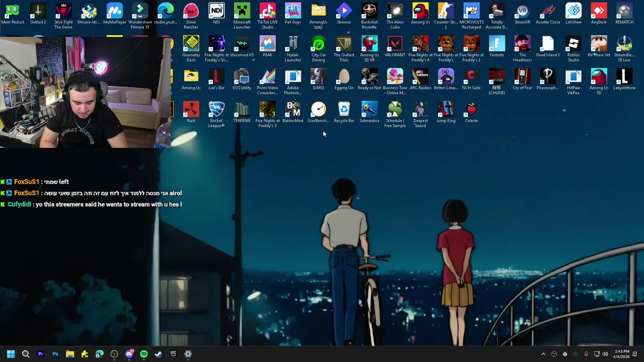
Task: Open the Windows Start menu
Action: pos(11,354)
